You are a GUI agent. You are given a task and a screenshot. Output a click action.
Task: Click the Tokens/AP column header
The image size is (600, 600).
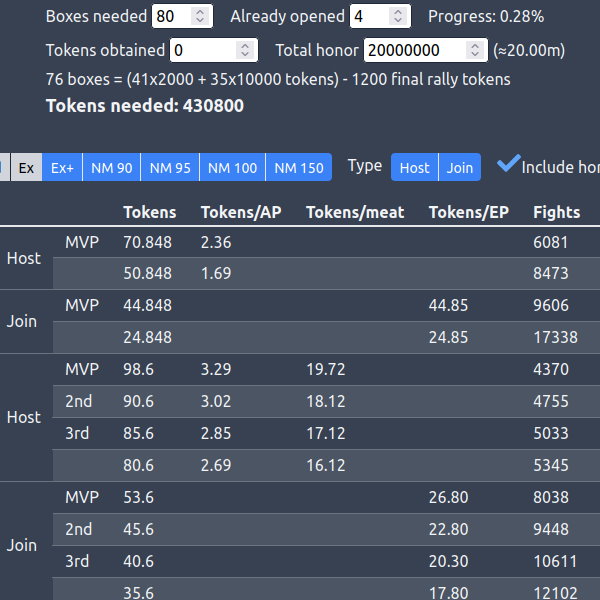(x=238, y=212)
